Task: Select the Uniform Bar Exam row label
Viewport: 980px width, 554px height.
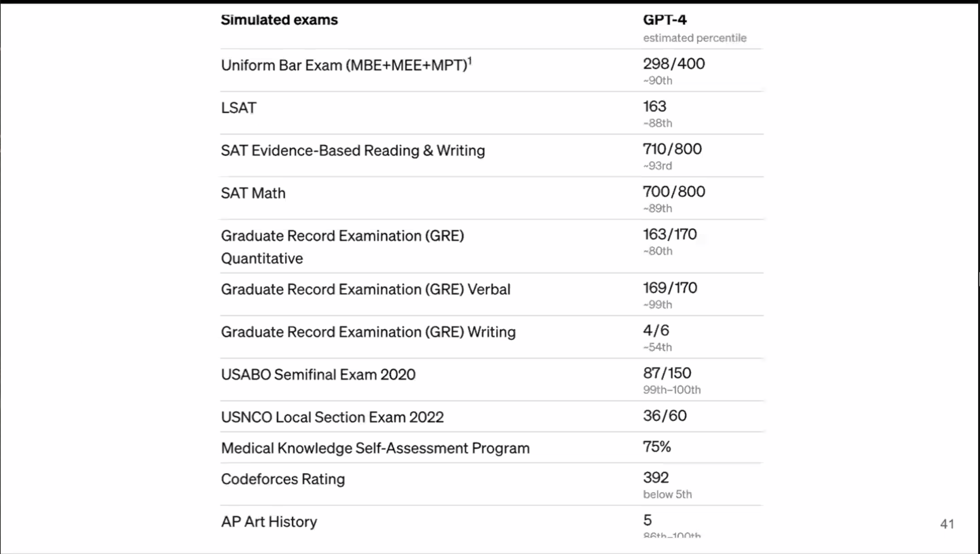Action: pos(344,65)
